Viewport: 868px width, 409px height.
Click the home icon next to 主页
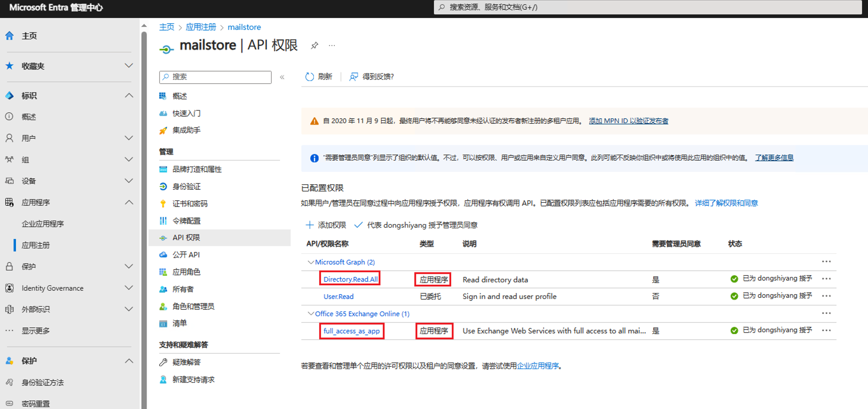(9, 36)
